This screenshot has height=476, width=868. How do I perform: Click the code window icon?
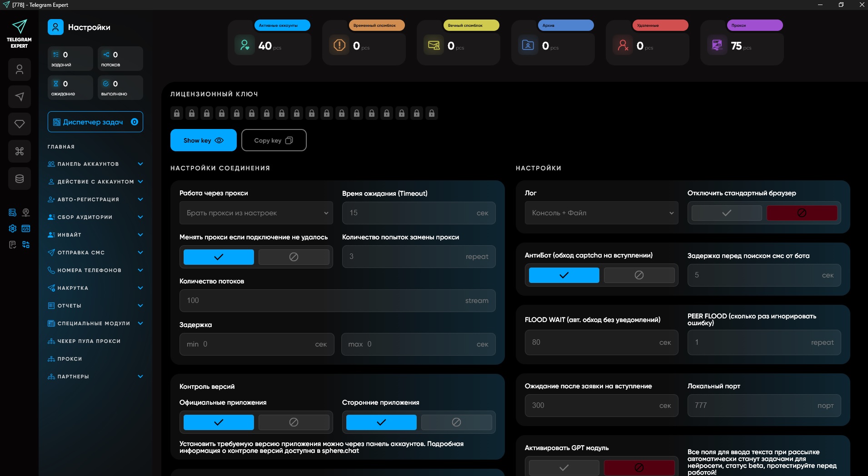tap(26, 228)
